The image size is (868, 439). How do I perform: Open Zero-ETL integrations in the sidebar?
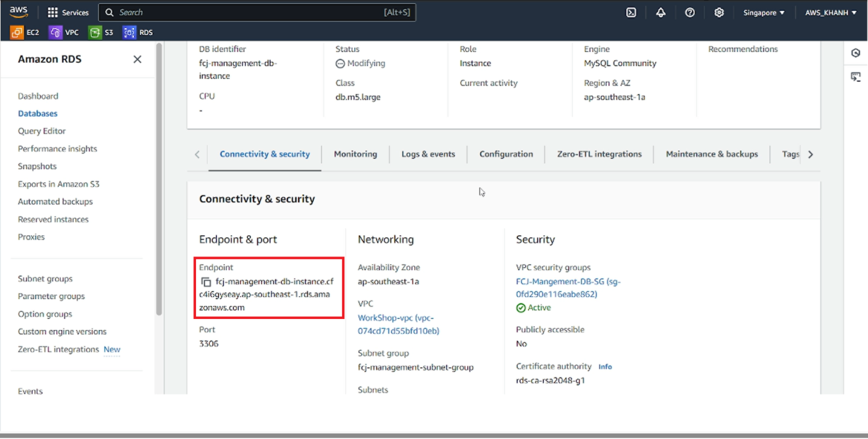point(59,349)
